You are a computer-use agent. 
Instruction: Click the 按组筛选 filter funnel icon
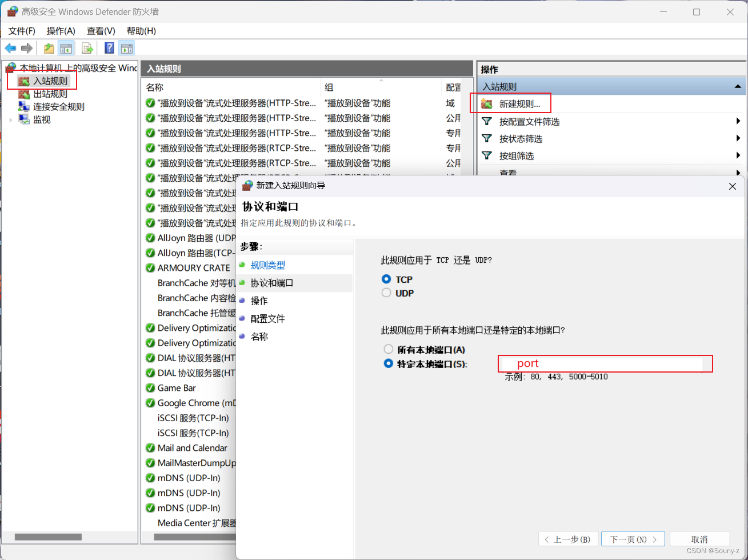pos(486,155)
